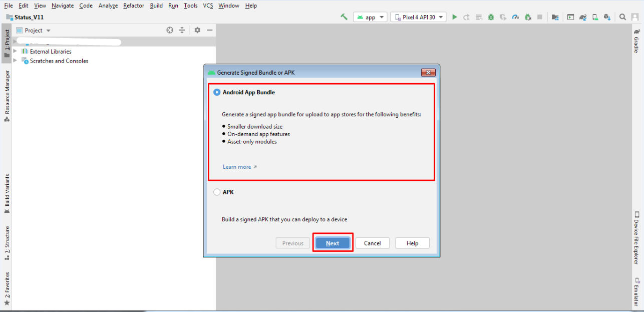Open the Gradle side tab
Viewport: 644px width, 312px height.
[x=636, y=41]
